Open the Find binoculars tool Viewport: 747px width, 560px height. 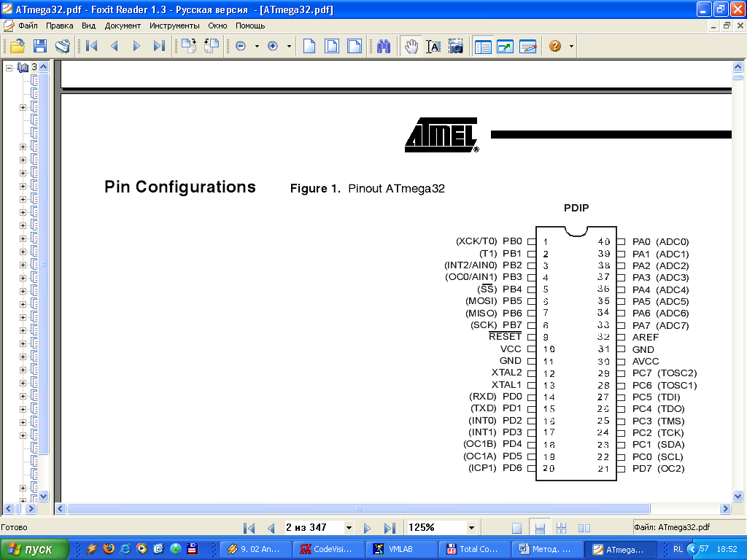pos(384,46)
